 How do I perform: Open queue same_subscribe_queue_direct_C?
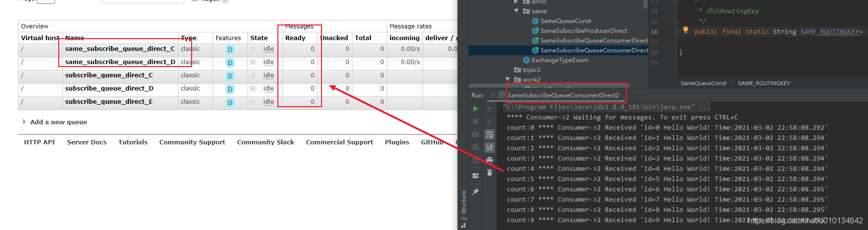(x=120, y=48)
